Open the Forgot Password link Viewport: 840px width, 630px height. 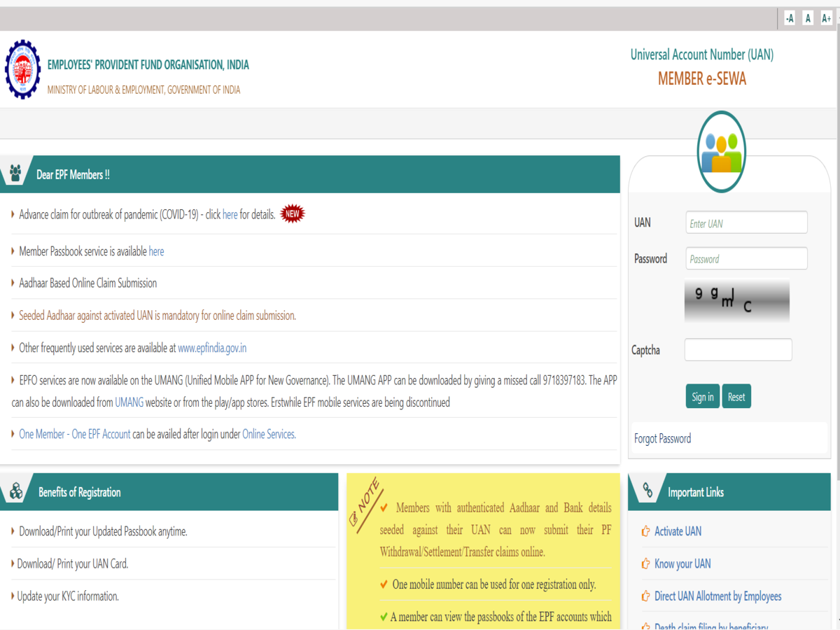(662, 438)
